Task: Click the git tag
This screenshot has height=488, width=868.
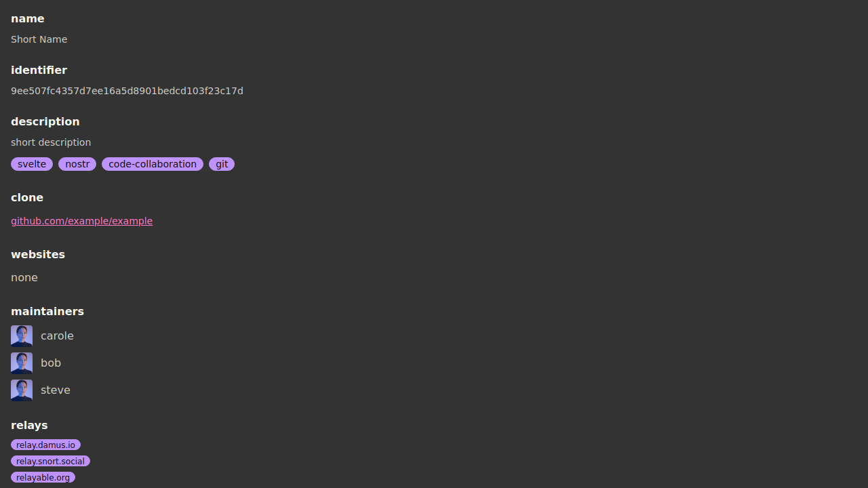Action: coord(222,164)
